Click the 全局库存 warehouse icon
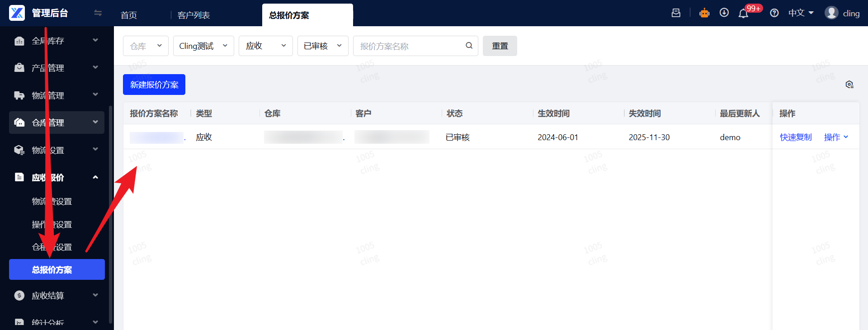Image resolution: width=868 pixels, height=330 pixels. 19,41
